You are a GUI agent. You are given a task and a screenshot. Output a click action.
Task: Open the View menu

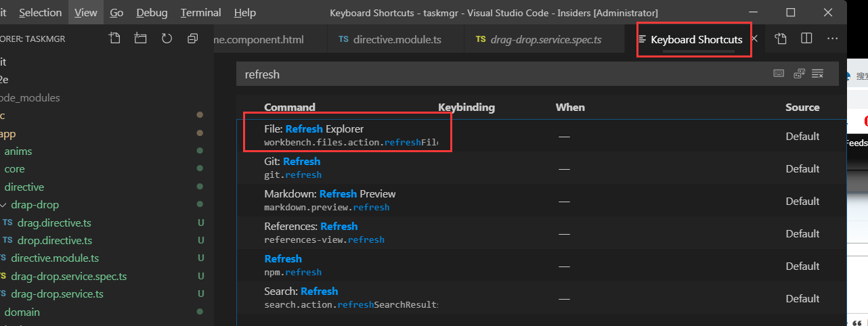coord(86,13)
